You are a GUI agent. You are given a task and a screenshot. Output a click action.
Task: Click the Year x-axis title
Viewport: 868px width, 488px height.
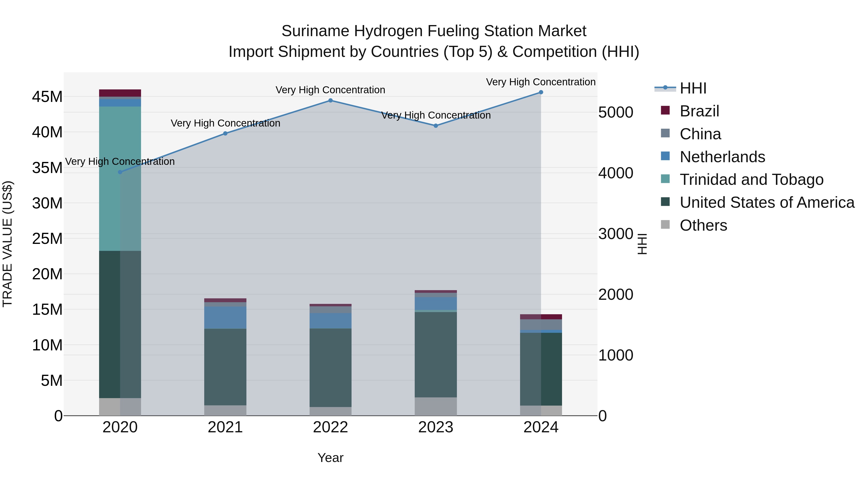coord(331,458)
